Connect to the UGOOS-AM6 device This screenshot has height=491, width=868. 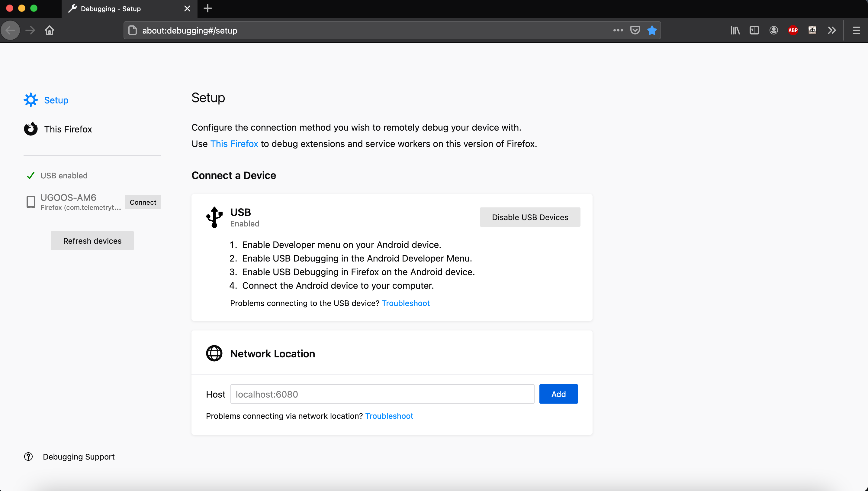coord(143,202)
